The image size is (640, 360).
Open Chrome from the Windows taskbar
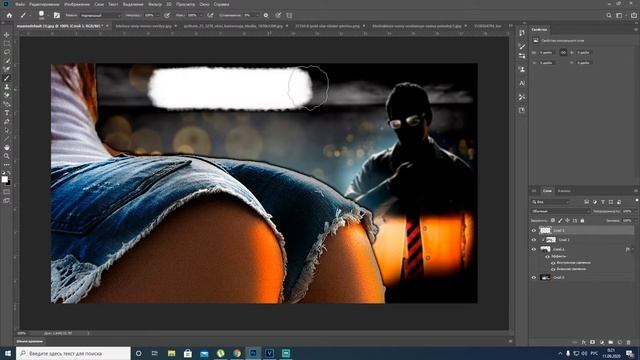click(237, 353)
